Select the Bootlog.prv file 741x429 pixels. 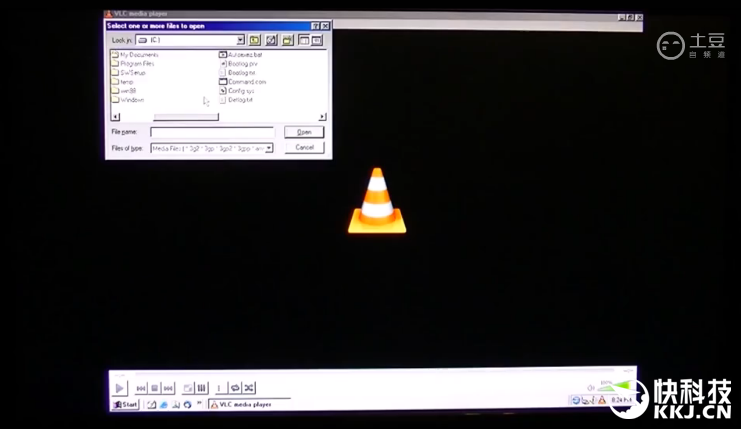[x=239, y=64]
